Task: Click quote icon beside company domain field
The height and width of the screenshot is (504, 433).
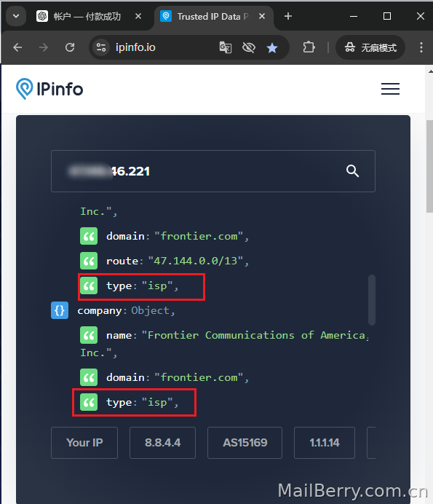Action: (x=89, y=377)
